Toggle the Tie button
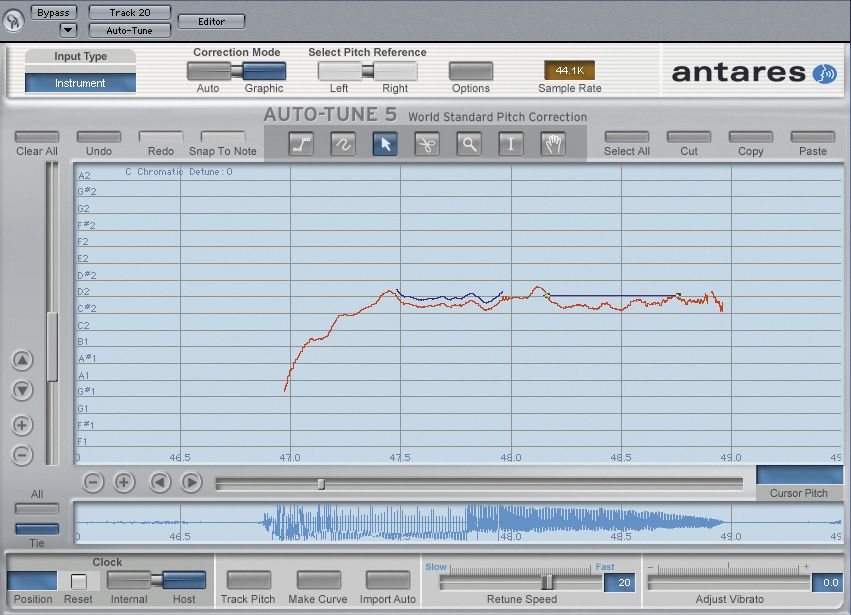The width and height of the screenshot is (851, 615). click(37, 529)
